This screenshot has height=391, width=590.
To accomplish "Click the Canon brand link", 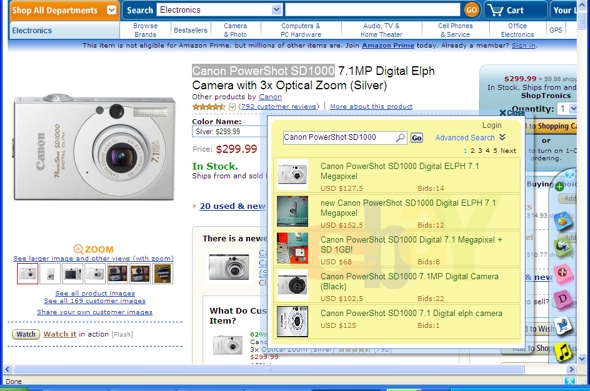I will pyautogui.click(x=270, y=97).
